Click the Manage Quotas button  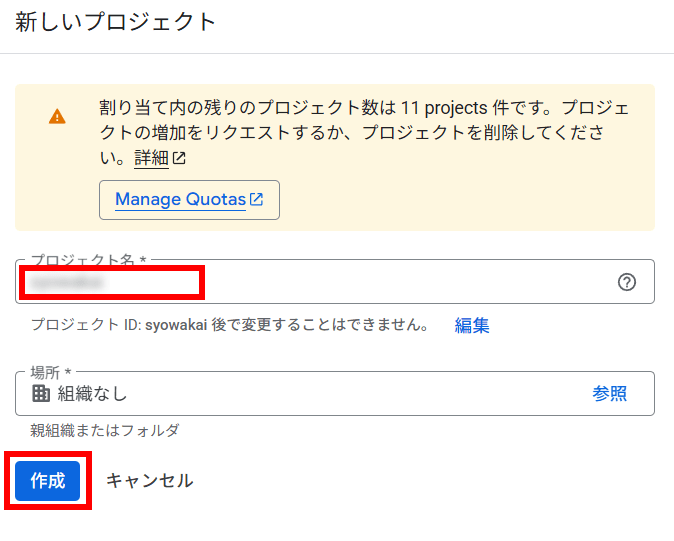[189, 200]
